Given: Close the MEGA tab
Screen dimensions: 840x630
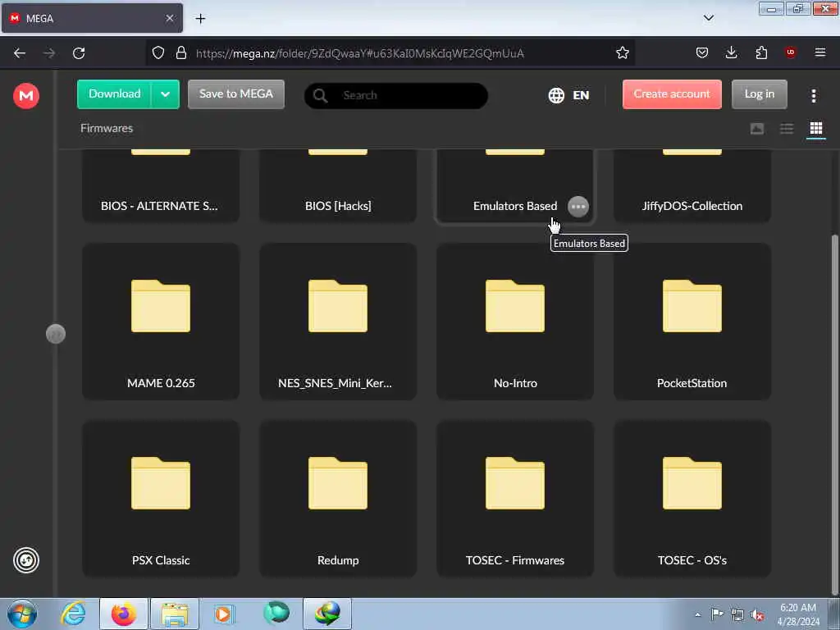Looking at the screenshot, I should click(169, 18).
